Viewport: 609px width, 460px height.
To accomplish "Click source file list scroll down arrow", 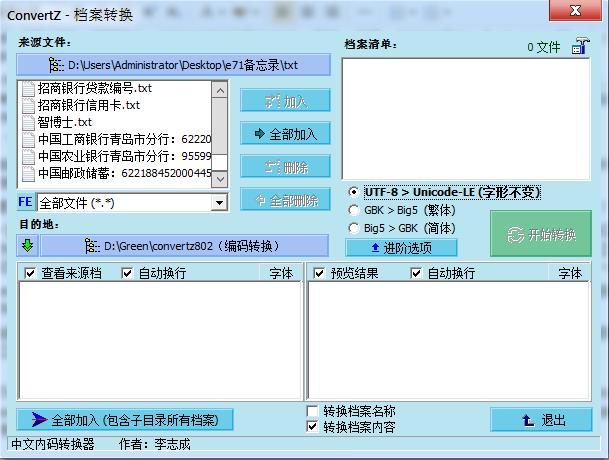I will tap(220, 179).
